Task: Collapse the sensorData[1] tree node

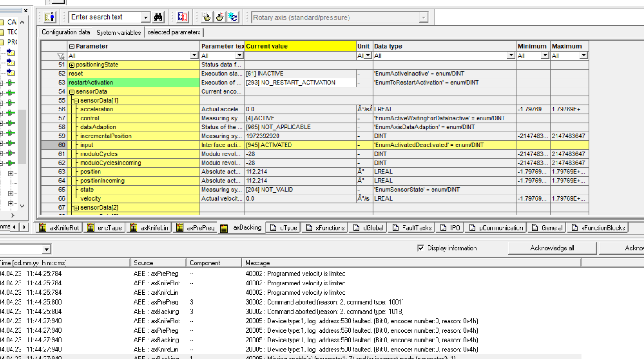Action: pos(76,101)
